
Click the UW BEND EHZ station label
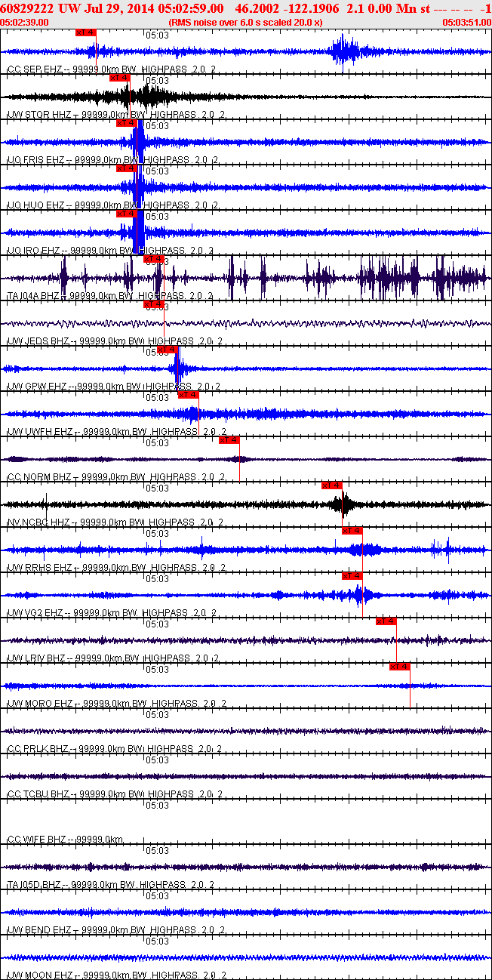(x=115, y=929)
